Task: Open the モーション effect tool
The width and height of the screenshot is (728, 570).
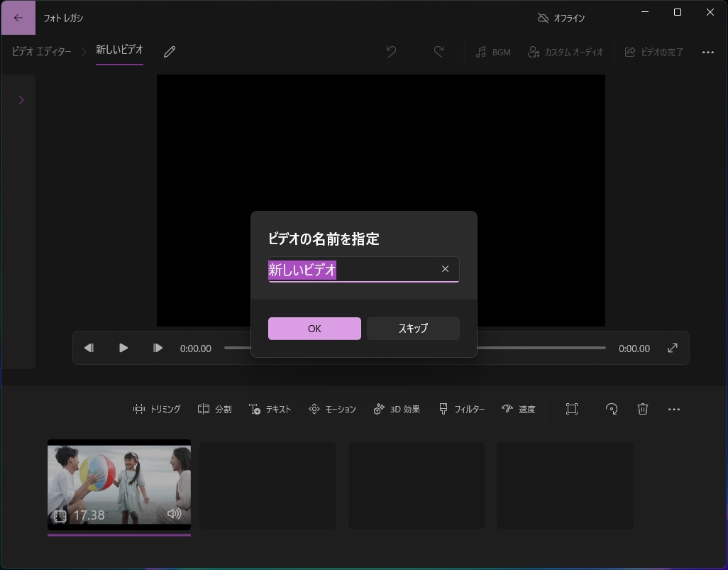Action: coord(332,409)
